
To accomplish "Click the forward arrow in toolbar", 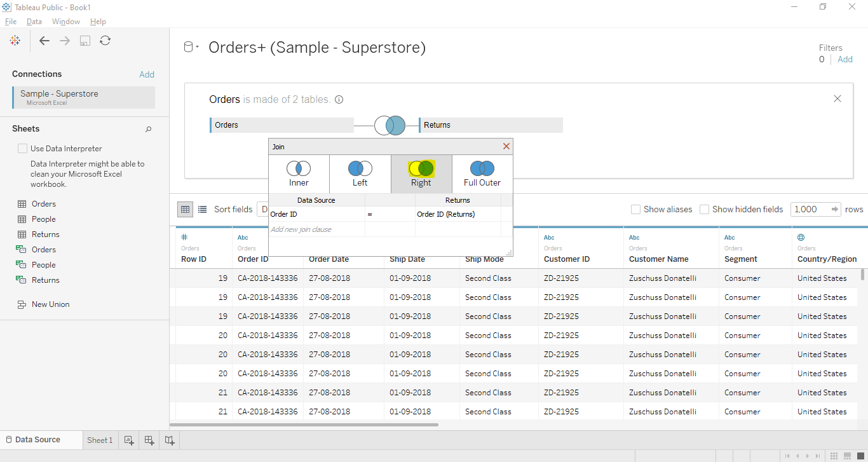I will [x=65, y=41].
